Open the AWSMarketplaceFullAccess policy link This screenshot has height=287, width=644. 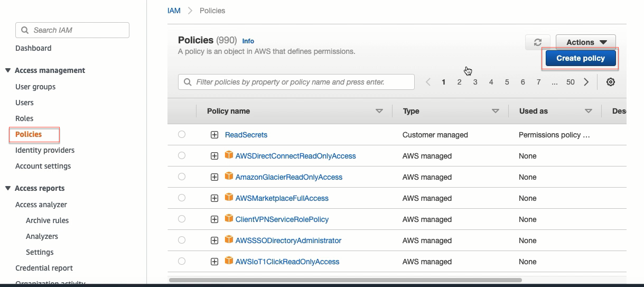coord(282,198)
